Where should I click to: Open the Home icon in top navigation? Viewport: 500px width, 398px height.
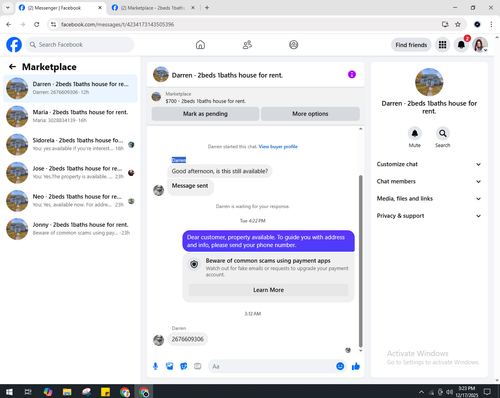pos(200,45)
